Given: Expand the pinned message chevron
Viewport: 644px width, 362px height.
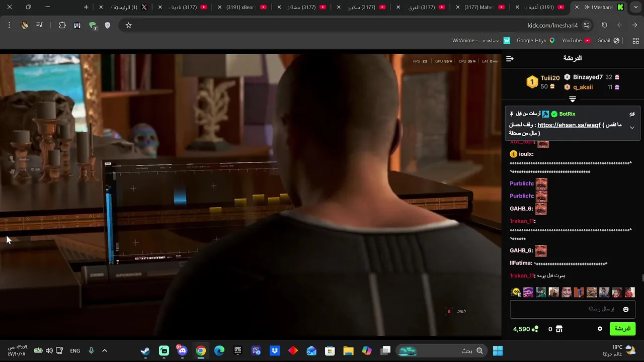Looking at the screenshot, I should 632,128.
